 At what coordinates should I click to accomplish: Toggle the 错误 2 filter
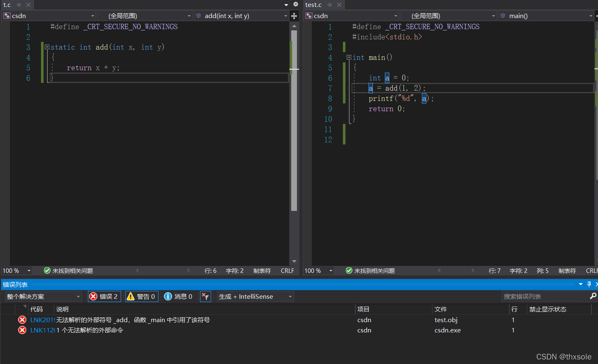tap(104, 296)
